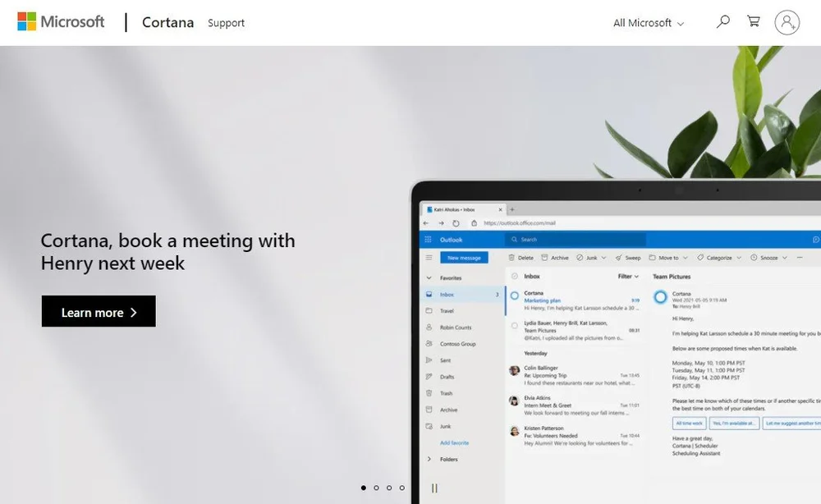Screen dimensions: 821x504
Task: Click New message in the Outlook preview
Action: tap(464, 258)
